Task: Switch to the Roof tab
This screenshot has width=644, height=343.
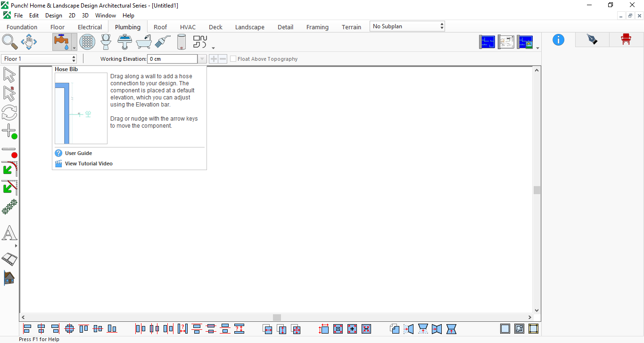Action: point(160,27)
